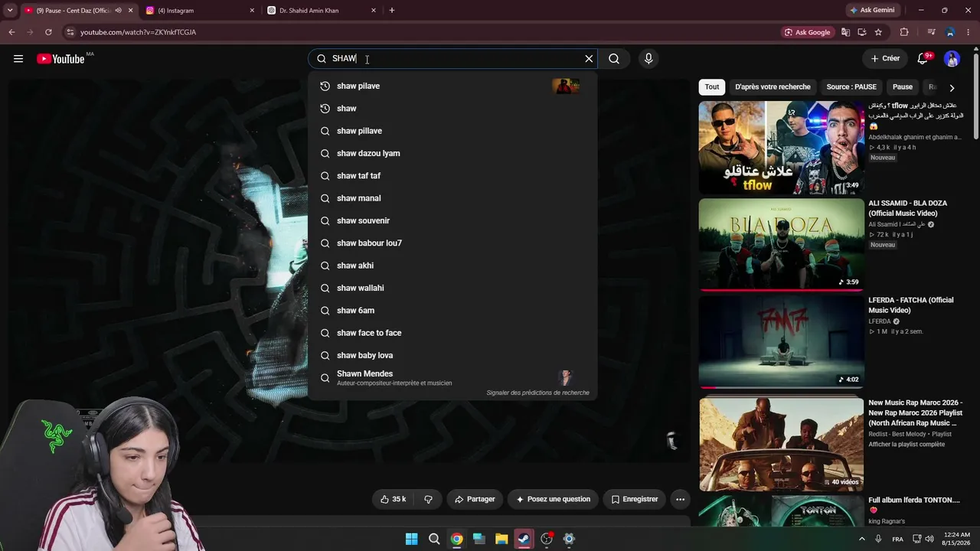This screenshot has width=980, height=551.
Task: Click the install app icon in address bar
Action: [x=861, y=32]
